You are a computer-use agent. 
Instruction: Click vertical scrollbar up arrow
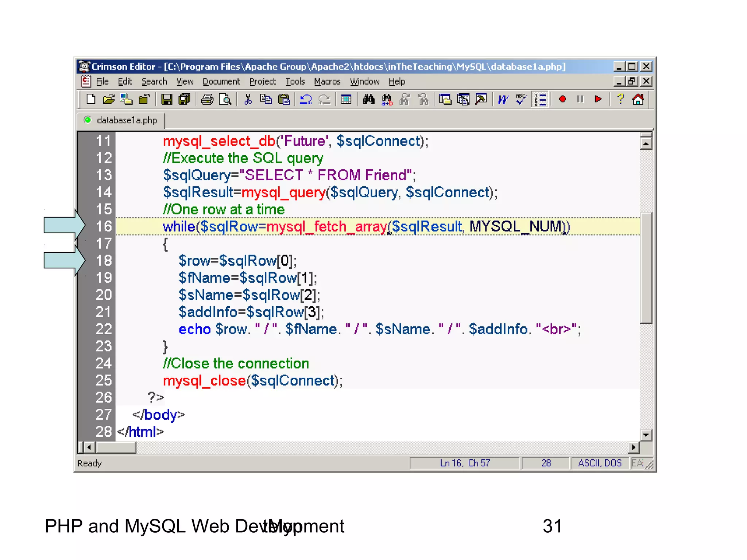[646, 144]
